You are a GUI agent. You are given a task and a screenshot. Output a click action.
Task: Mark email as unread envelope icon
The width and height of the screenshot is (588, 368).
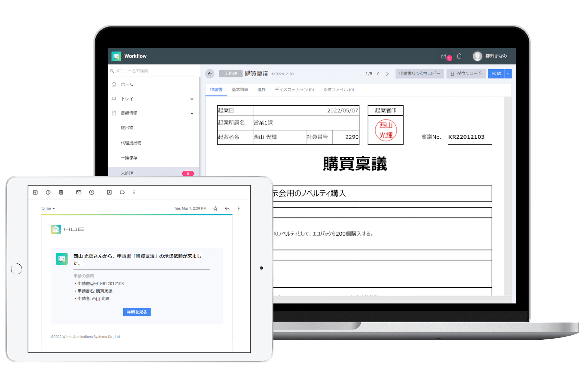click(79, 192)
